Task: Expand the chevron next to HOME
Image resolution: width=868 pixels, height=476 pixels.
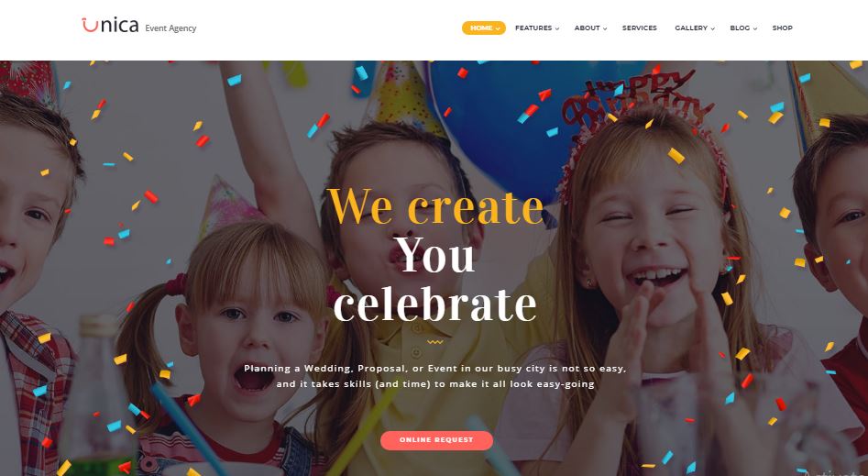Action: pyautogui.click(x=498, y=28)
